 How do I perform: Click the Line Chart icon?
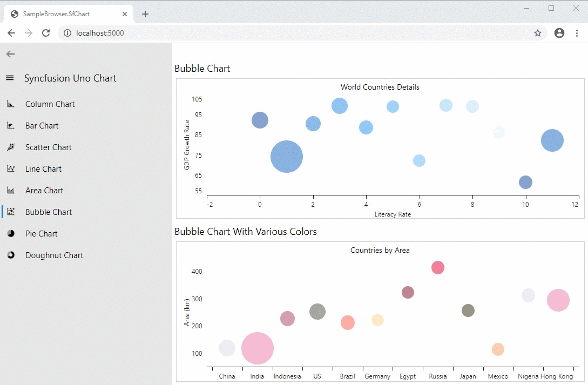point(11,168)
